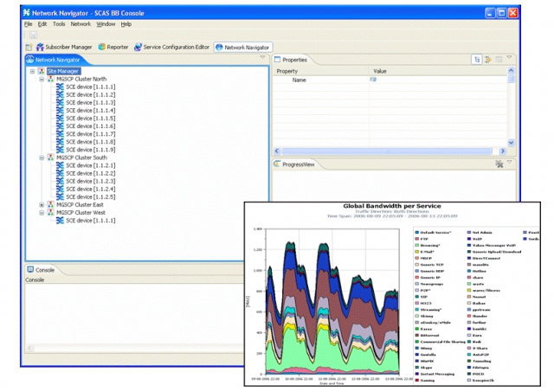
Task: Open the File menu
Action: click(28, 24)
